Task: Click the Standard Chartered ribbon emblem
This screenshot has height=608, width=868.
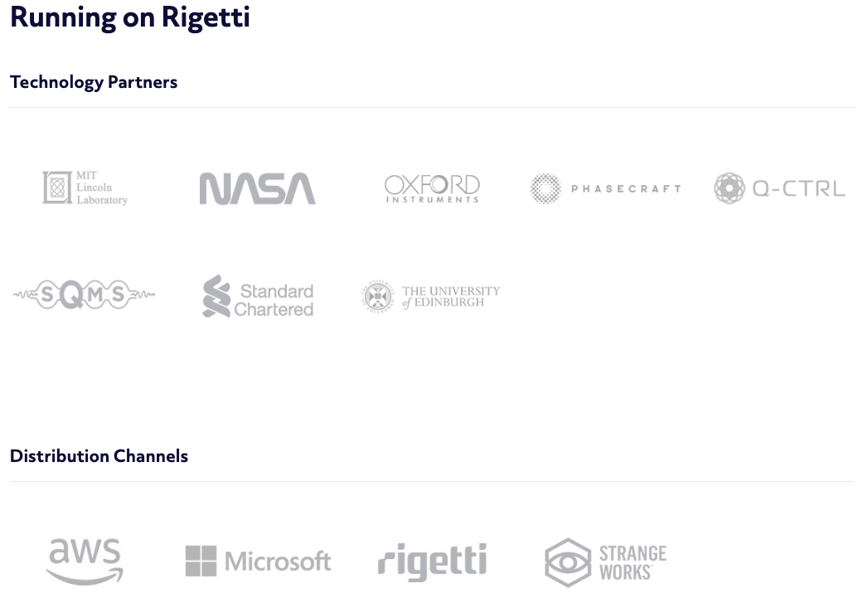Action: (x=216, y=296)
